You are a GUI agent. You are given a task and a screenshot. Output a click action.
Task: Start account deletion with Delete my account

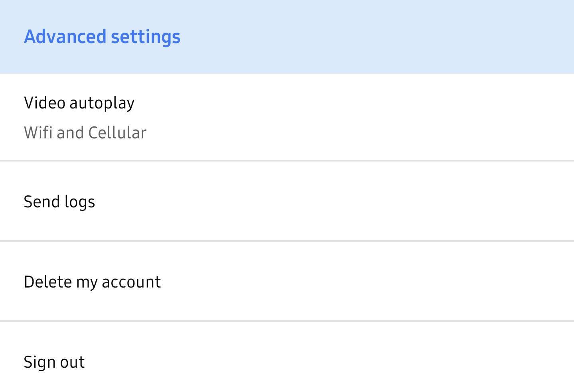[x=287, y=282]
